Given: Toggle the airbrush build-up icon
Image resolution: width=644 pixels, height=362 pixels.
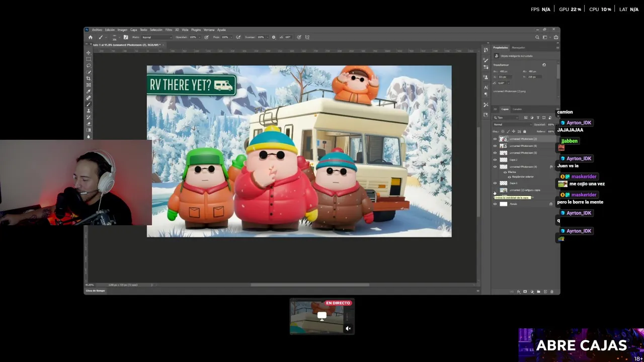Looking at the screenshot, I should click(238, 37).
